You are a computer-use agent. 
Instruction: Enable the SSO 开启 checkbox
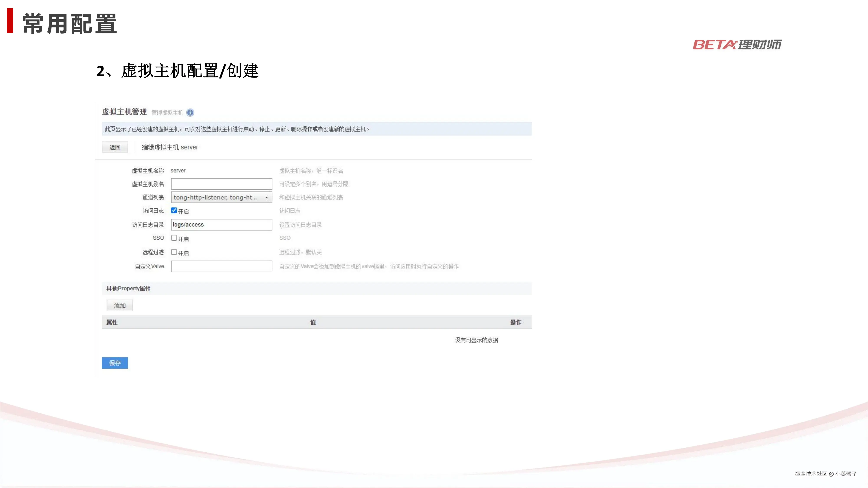point(174,238)
